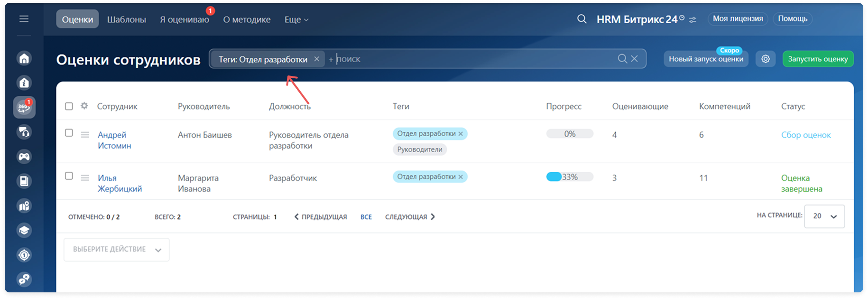The height and width of the screenshot is (299, 868).
Task: Remove the Теги: Отдел разработки filter chip
Action: [x=316, y=59]
